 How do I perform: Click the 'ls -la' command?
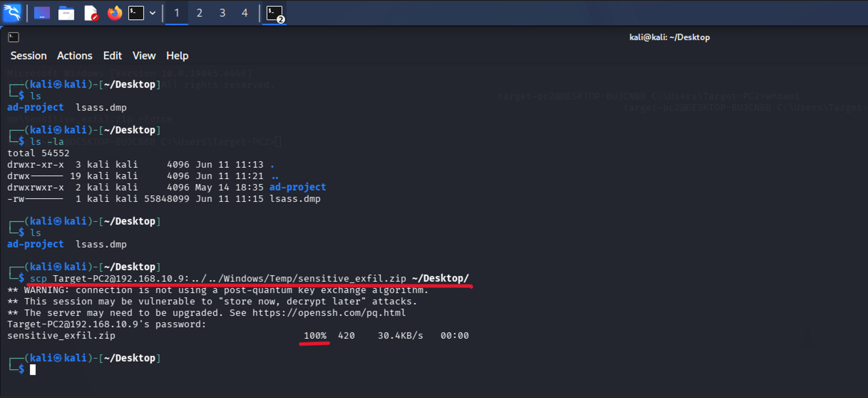tap(47, 142)
